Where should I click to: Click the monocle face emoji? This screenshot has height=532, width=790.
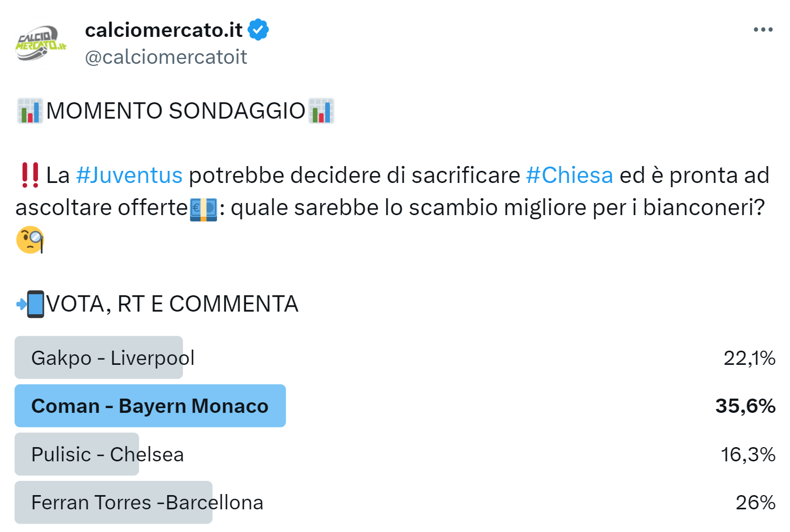pyautogui.click(x=31, y=240)
